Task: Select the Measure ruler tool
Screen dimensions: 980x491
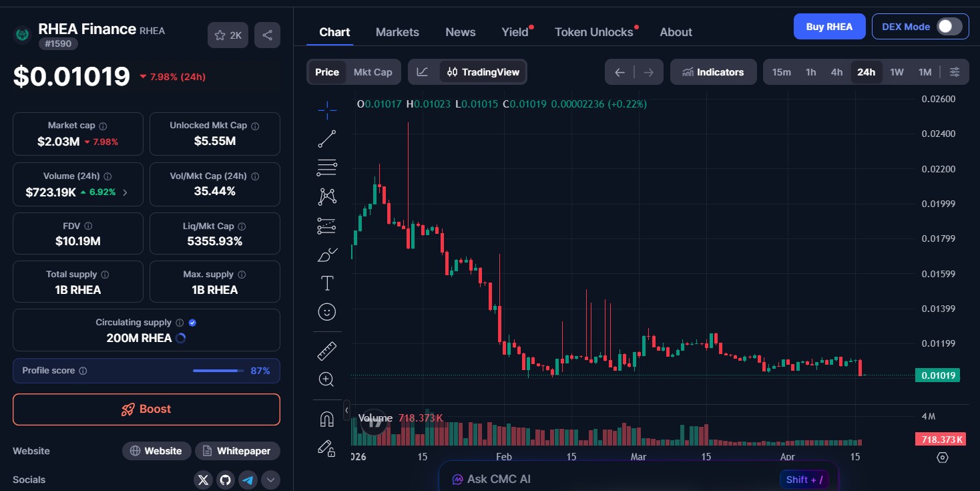Action: coord(327,350)
